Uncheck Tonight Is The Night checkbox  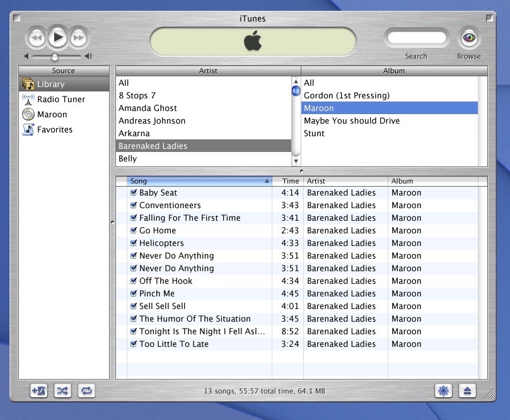(134, 331)
